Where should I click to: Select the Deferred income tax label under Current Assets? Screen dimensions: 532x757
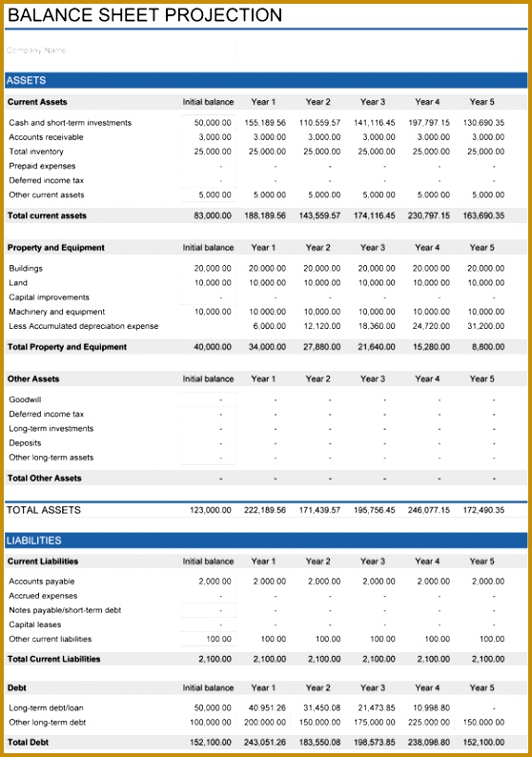[47, 180]
